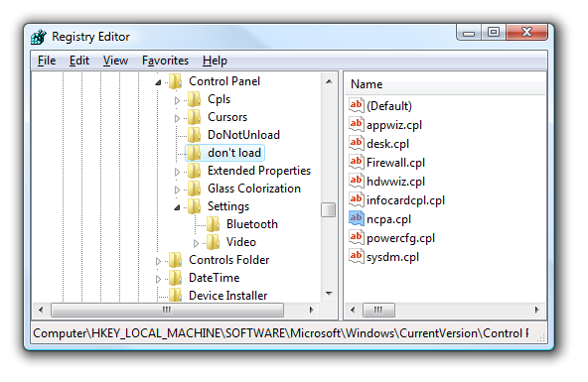The height and width of the screenshot is (382, 588).
Task: Open the Help menu
Action: pos(215,61)
